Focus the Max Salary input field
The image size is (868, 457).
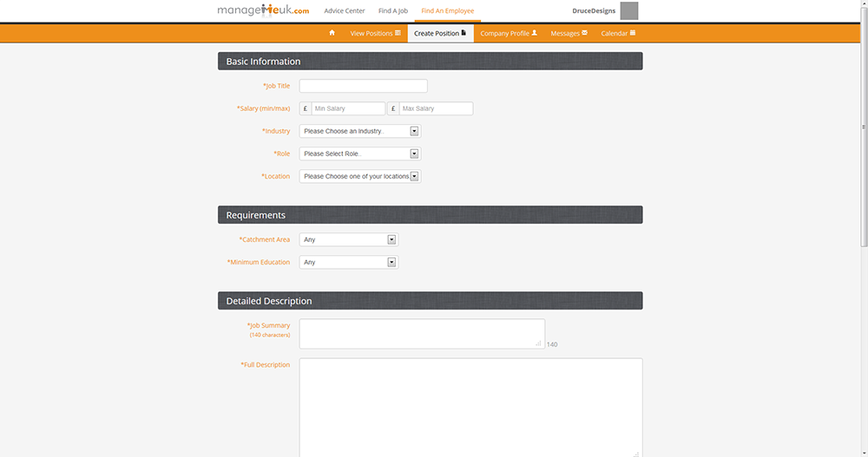[436, 108]
